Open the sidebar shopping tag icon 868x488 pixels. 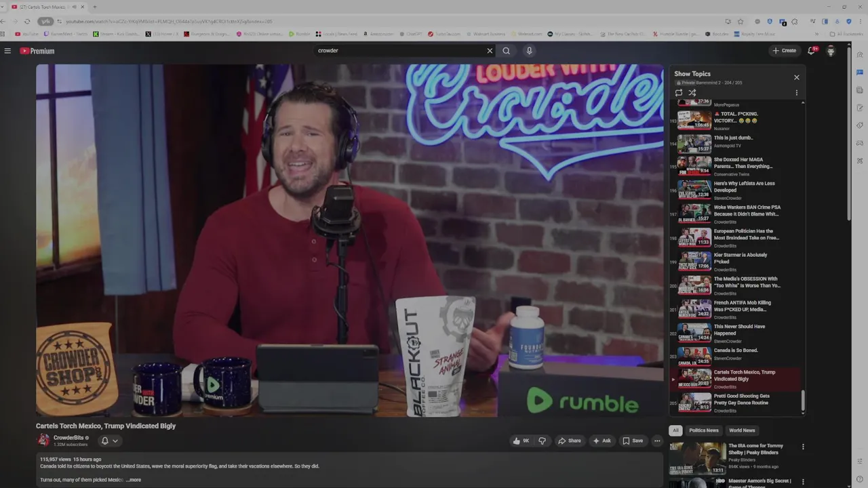tap(860, 125)
